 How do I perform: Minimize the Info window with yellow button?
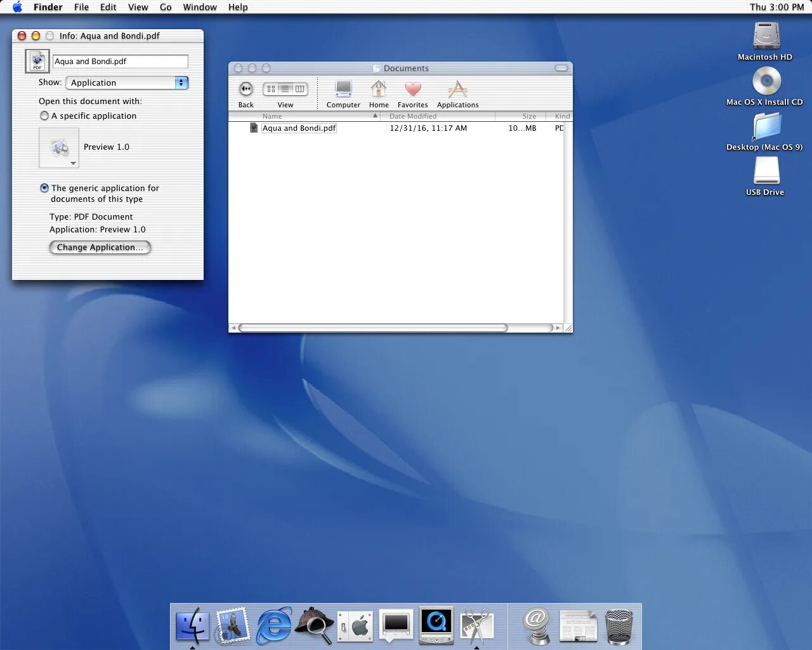(36, 36)
